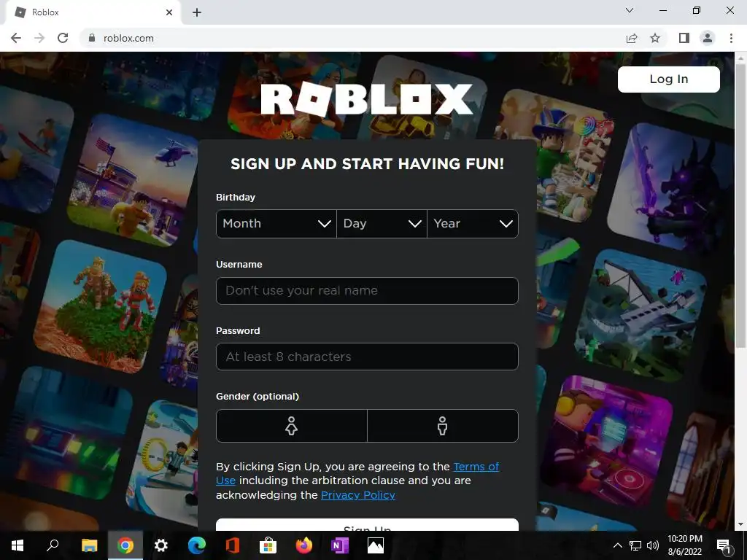Launch OneNote from taskbar
The height and width of the screenshot is (560, 747).
point(340,545)
